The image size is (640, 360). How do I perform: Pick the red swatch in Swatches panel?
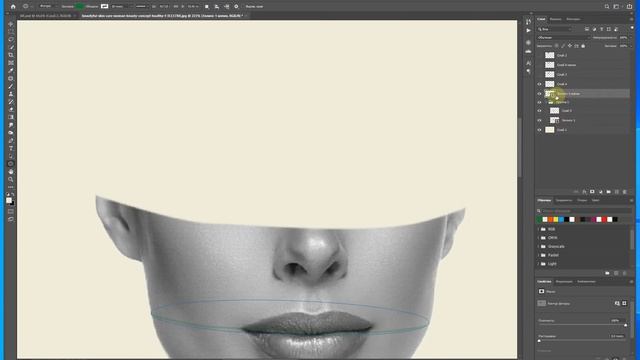pos(604,220)
